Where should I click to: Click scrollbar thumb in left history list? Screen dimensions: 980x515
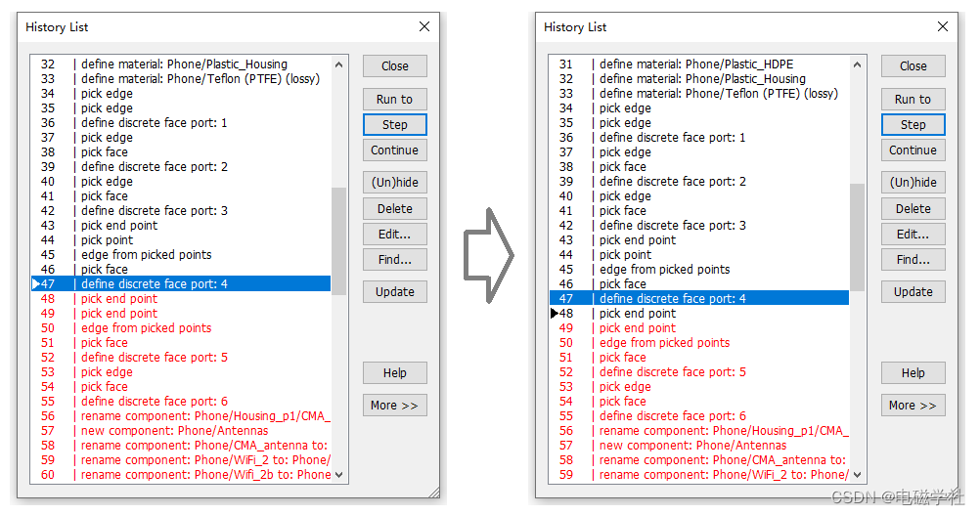(x=338, y=241)
